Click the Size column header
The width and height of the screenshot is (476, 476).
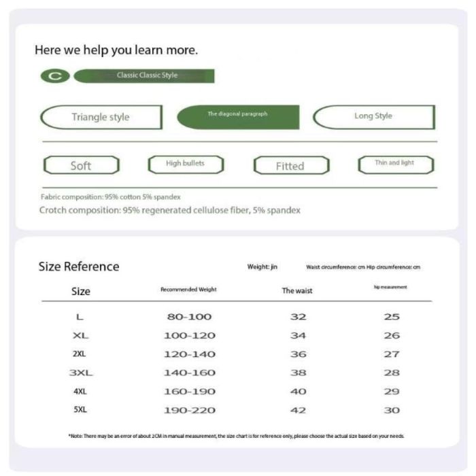click(x=80, y=291)
